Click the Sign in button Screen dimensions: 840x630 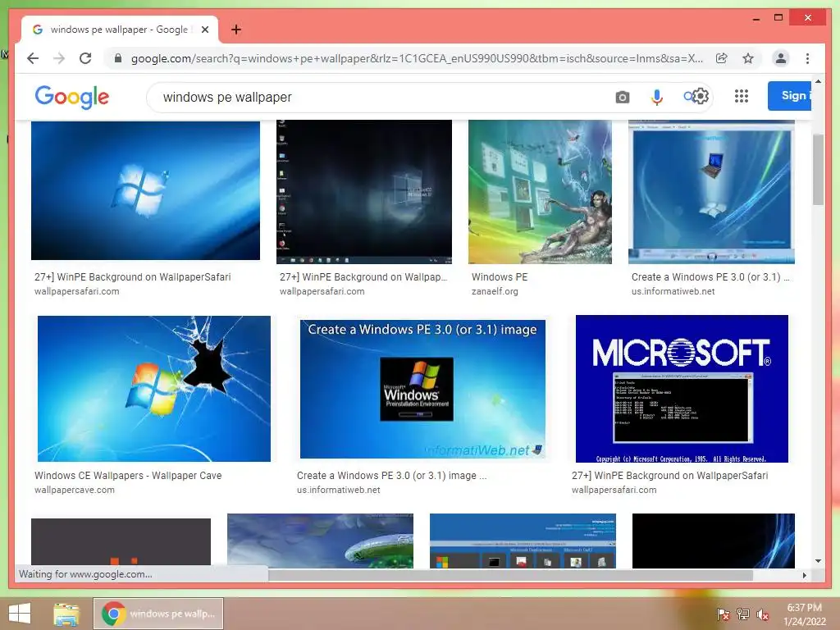point(790,96)
